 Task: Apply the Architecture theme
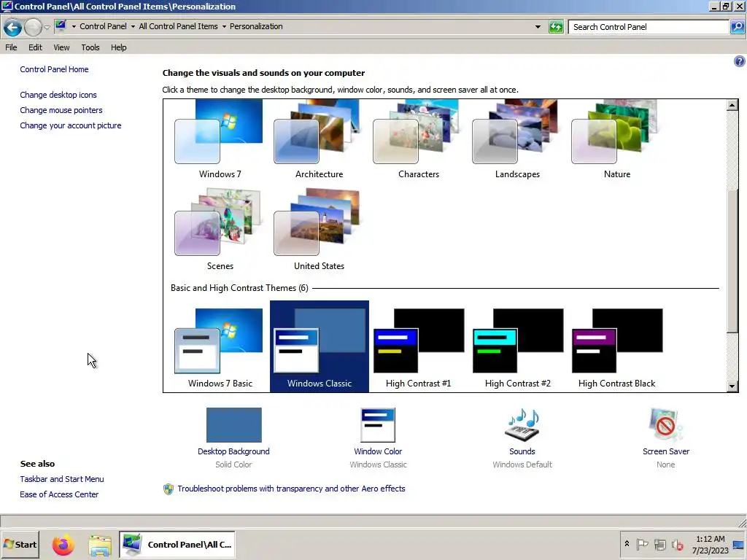319,139
